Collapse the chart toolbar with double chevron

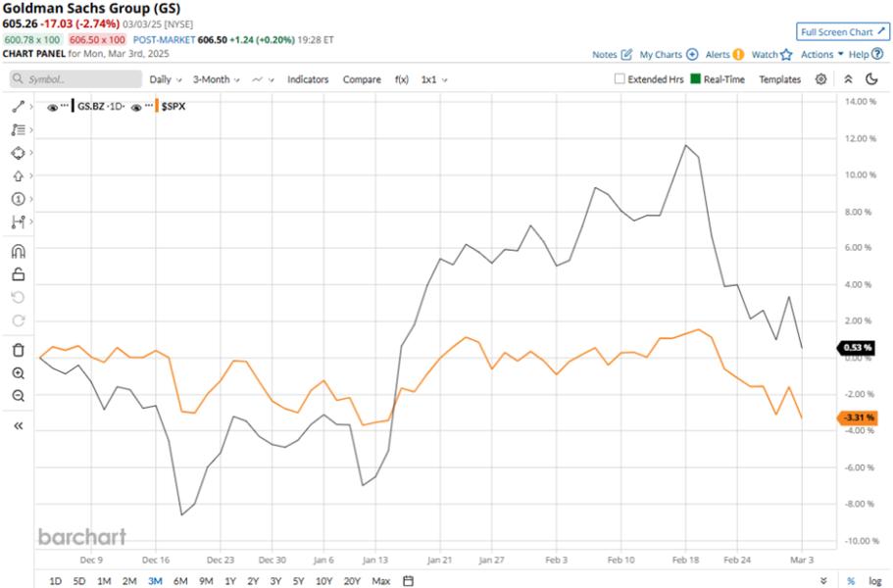point(848,79)
